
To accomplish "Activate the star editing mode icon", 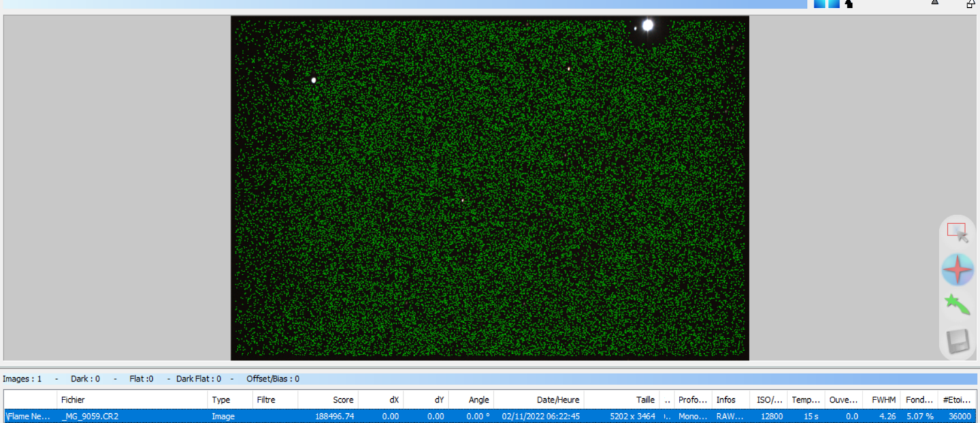I will pyautogui.click(x=957, y=270).
